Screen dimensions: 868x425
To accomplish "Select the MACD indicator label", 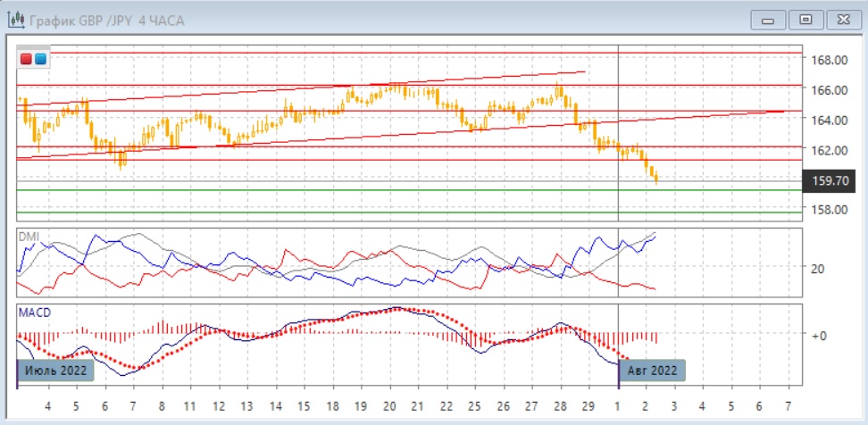I will 34,312.
